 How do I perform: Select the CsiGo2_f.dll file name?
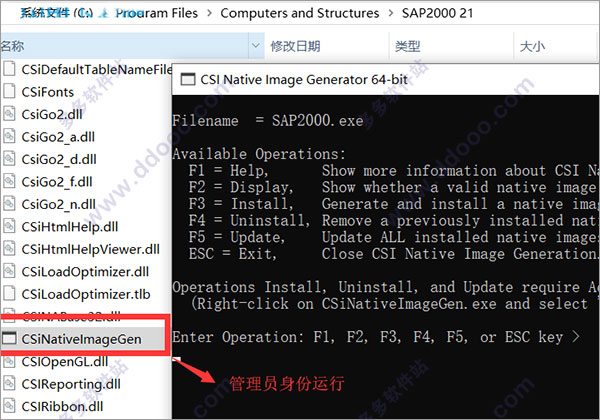pos(57,182)
